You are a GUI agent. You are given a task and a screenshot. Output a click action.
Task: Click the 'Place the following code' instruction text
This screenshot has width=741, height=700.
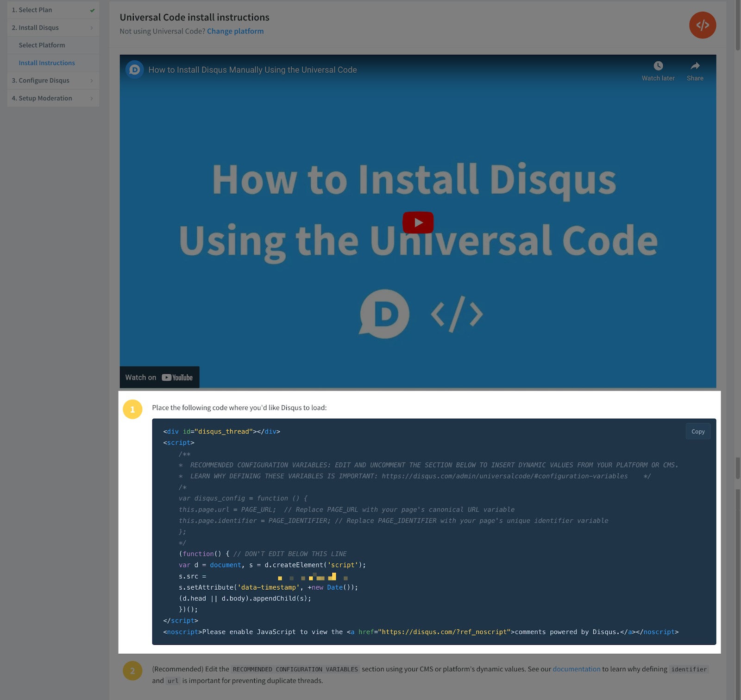239,408
